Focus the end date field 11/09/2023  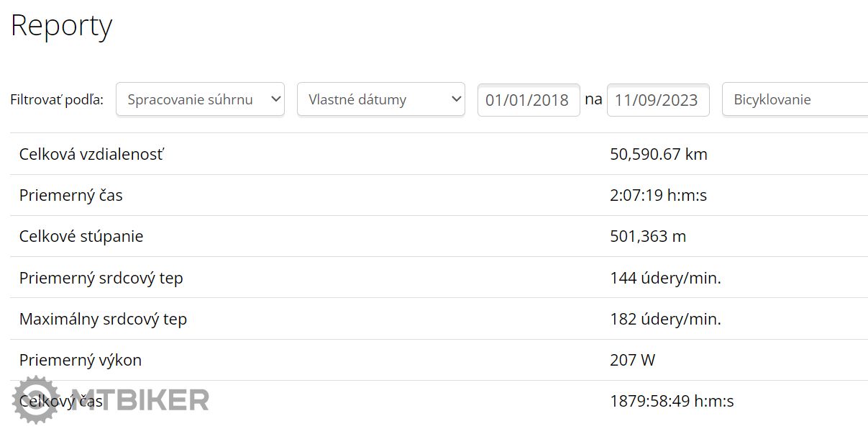pyautogui.click(x=658, y=100)
